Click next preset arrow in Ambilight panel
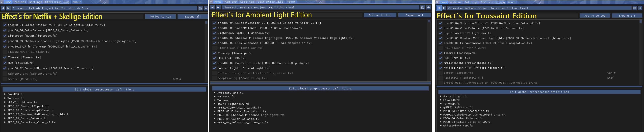This screenshot has height=132, width=644. (x=218, y=7)
